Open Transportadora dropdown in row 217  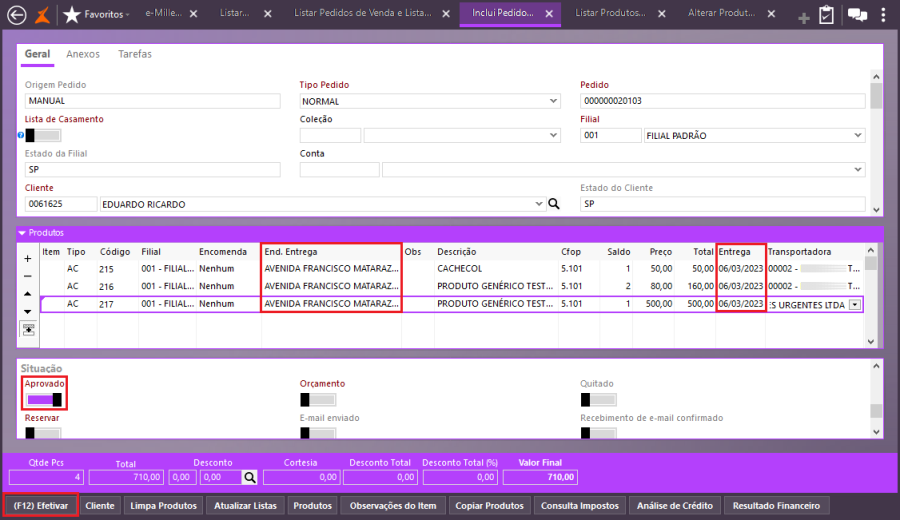pyautogui.click(x=855, y=305)
